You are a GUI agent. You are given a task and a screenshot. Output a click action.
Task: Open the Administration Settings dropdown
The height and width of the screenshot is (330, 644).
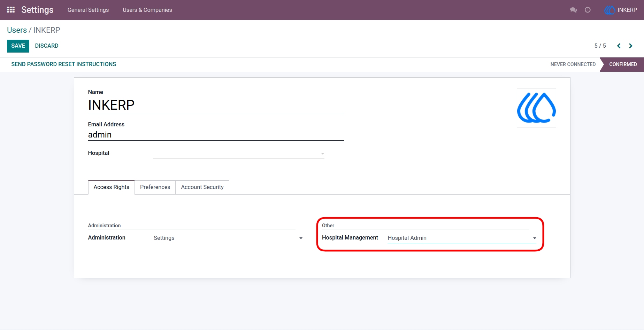(x=228, y=238)
